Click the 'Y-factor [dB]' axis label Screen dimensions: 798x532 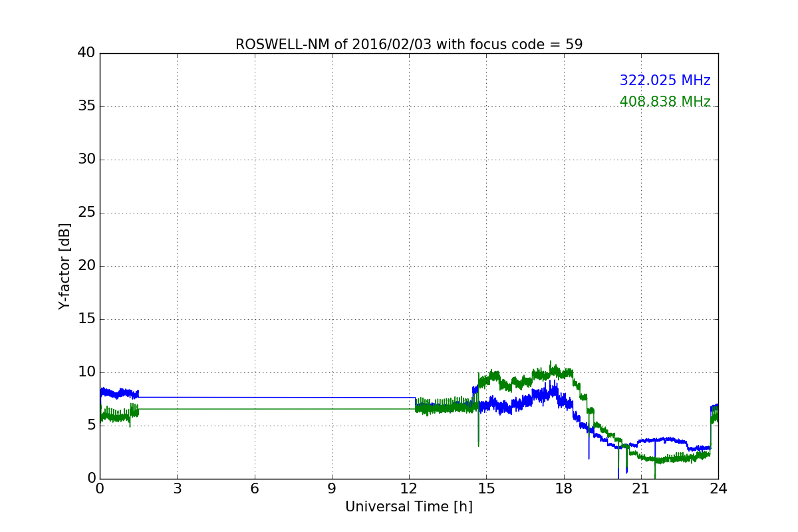(x=65, y=266)
